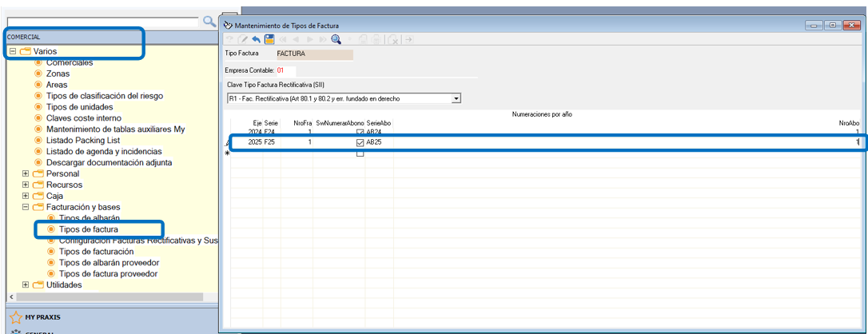
Task: Jump to the last record double-right arrow
Action: tap(323, 39)
